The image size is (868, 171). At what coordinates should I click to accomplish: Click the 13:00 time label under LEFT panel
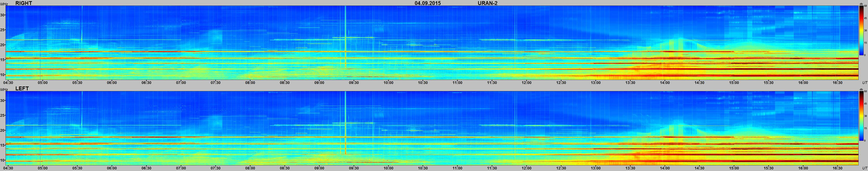tap(596, 168)
